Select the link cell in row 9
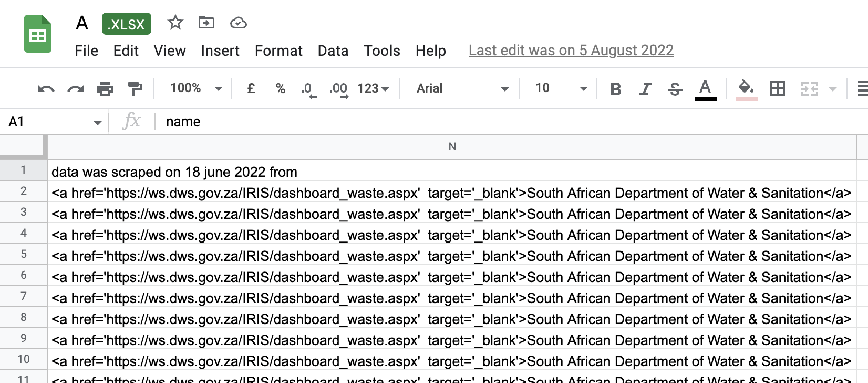 click(452, 339)
